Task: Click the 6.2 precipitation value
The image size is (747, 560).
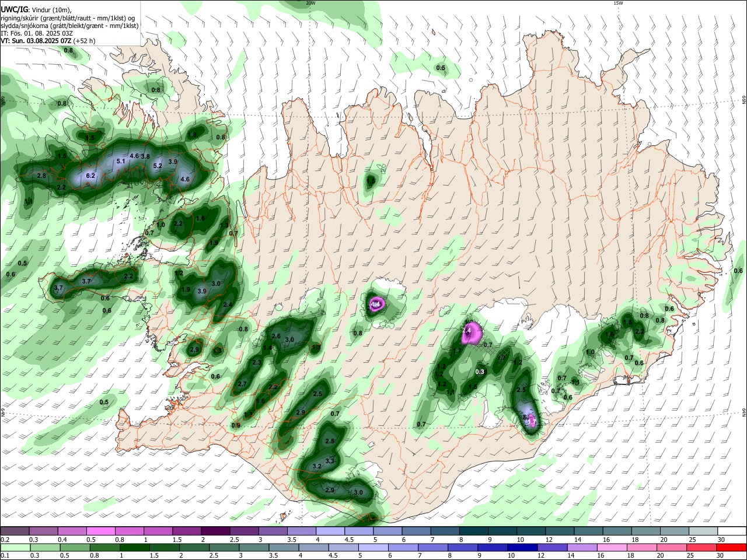Action: 90,176
